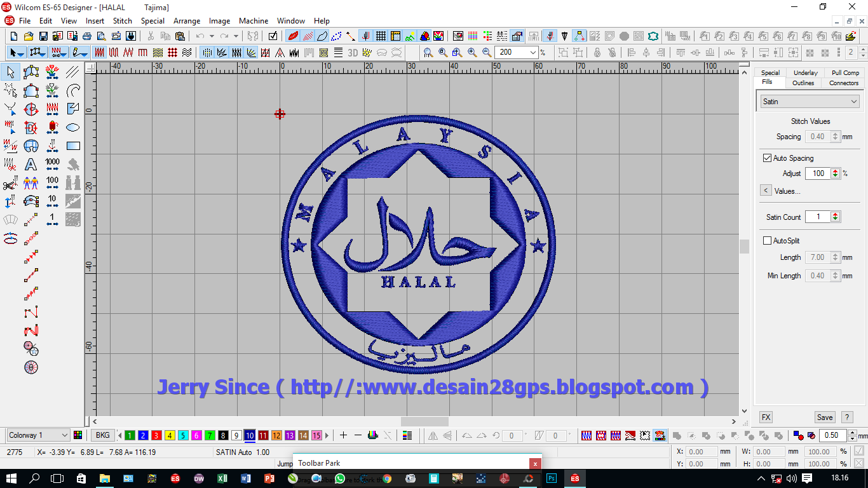Open Photoshop from the taskbar
Image resolution: width=868 pixels, height=488 pixels.
point(552,478)
